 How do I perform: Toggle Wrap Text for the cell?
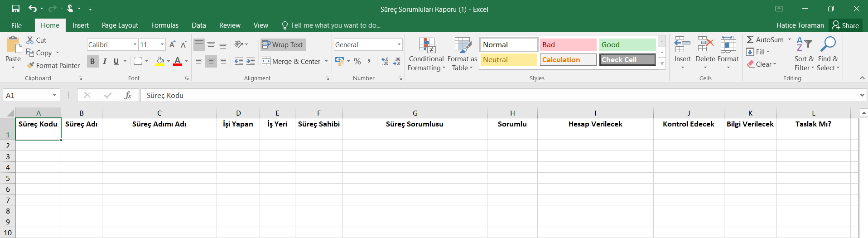(x=283, y=44)
